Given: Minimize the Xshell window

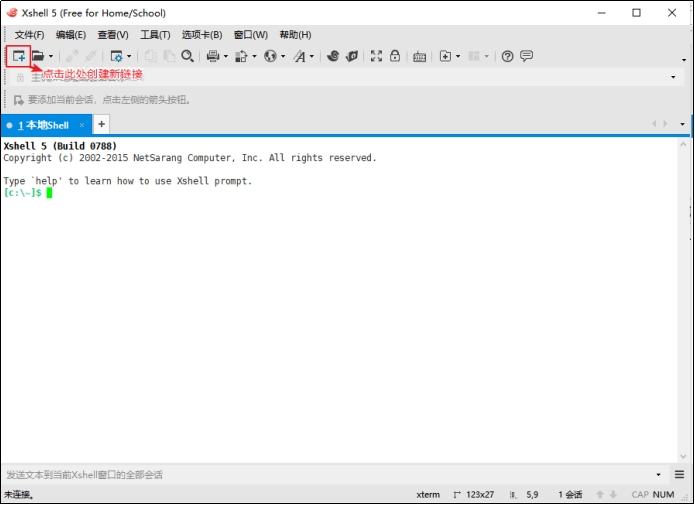Looking at the screenshot, I should pyautogui.click(x=601, y=13).
